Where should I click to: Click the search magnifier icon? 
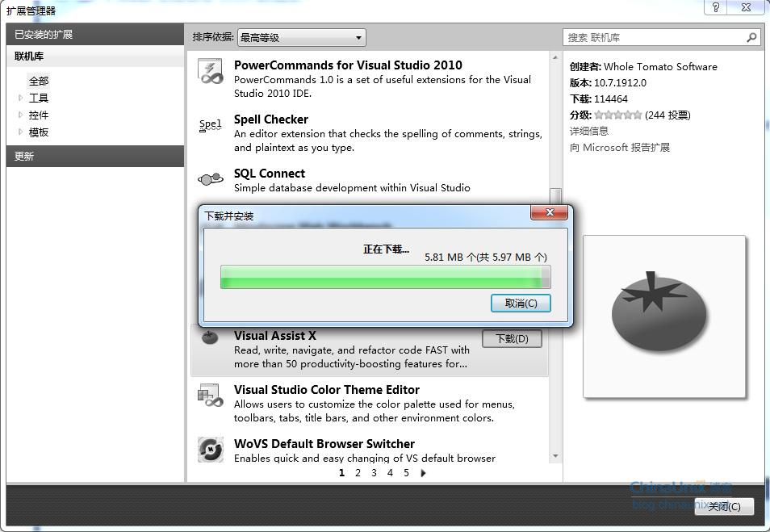click(x=751, y=37)
